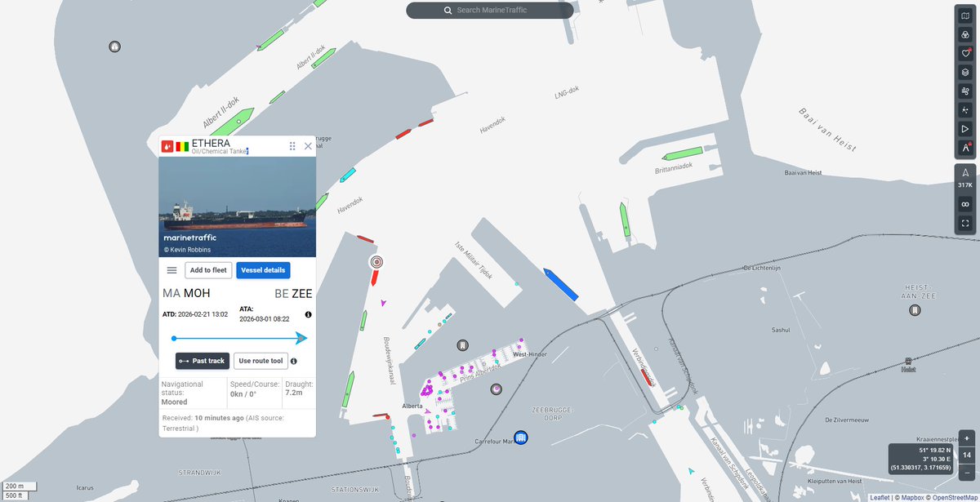Zoom out the map with minus button

(966, 472)
